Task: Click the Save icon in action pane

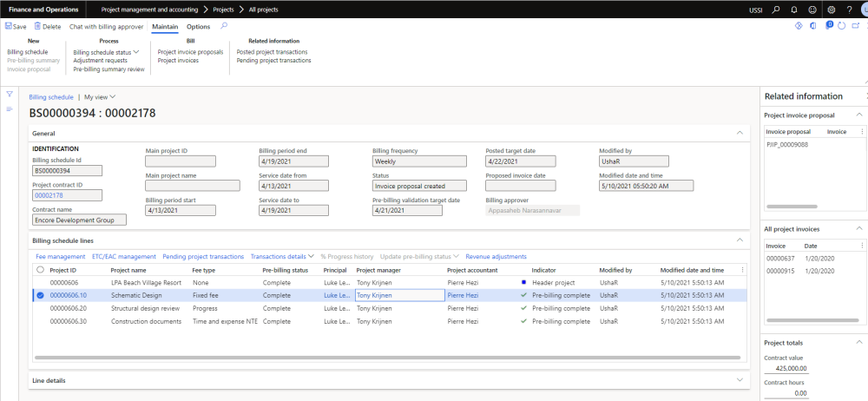Action: 9,27
